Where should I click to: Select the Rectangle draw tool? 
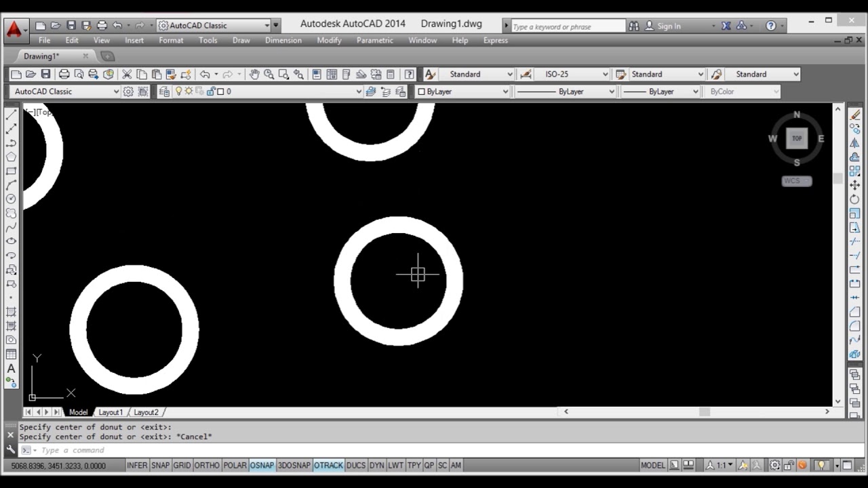pyautogui.click(x=12, y=171)
